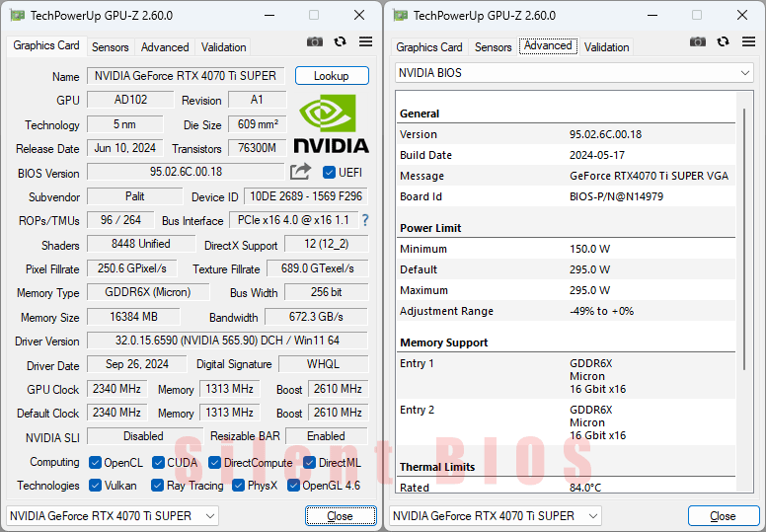Select Power Limit Minimum 150.0 W row

tap(567, 249)
